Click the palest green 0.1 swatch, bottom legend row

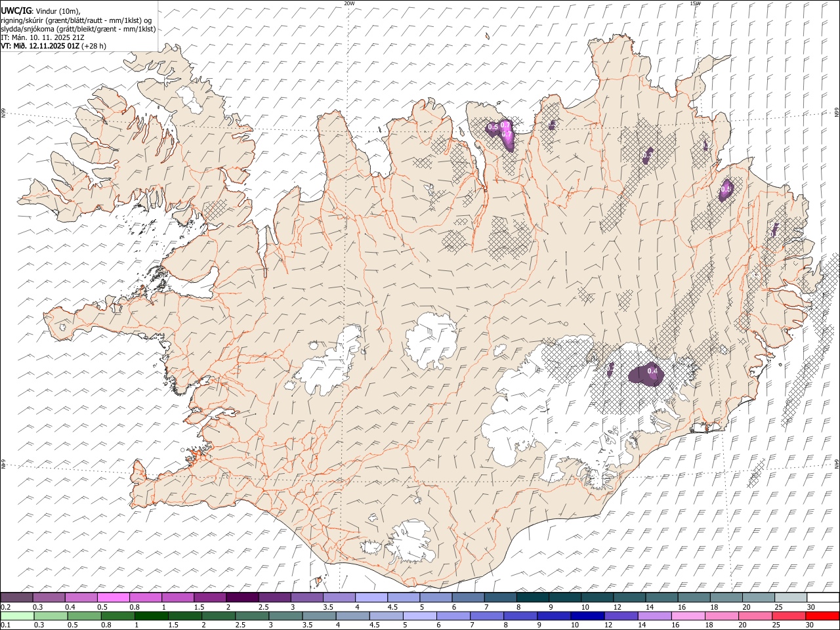[x=17, y=616]
